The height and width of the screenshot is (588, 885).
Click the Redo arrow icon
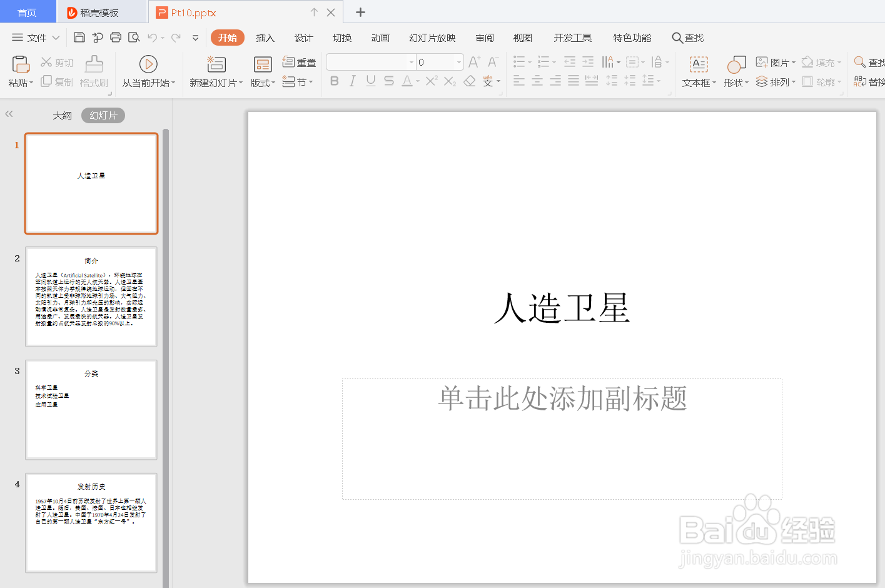click(176, 38)
